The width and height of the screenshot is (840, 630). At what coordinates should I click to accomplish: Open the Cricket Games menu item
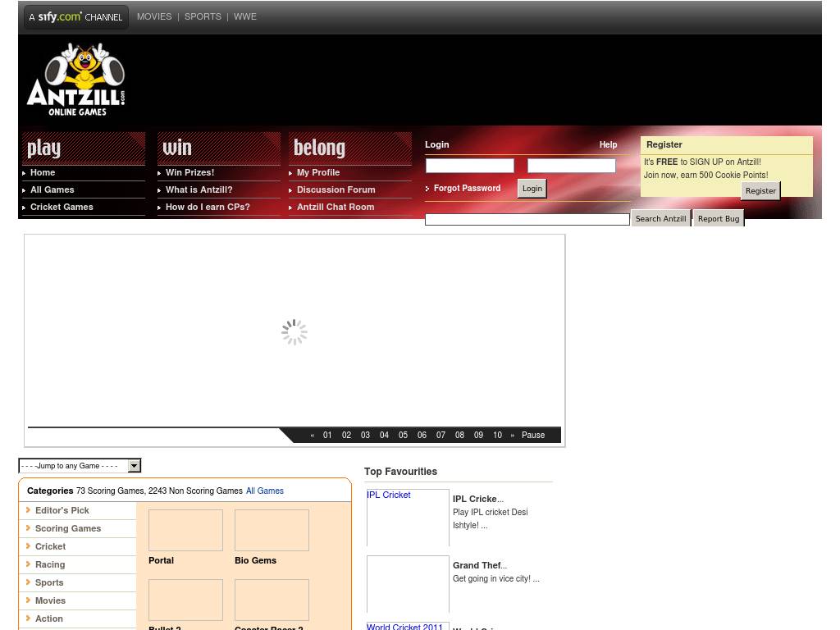[62, 207]
